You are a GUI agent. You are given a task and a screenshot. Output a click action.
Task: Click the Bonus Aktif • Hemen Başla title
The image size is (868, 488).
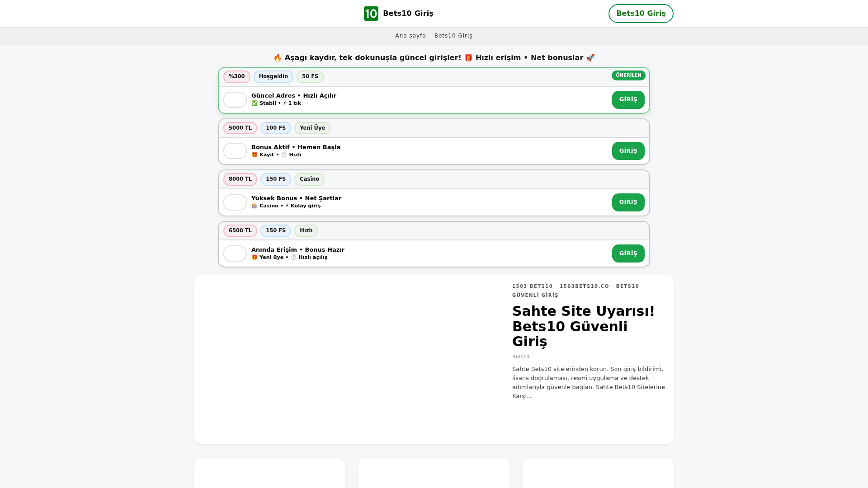(296, 147)
